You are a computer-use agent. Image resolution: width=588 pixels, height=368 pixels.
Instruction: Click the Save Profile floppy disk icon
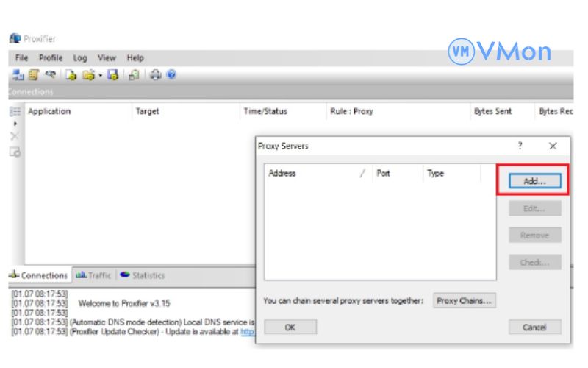tap(115, 74)
